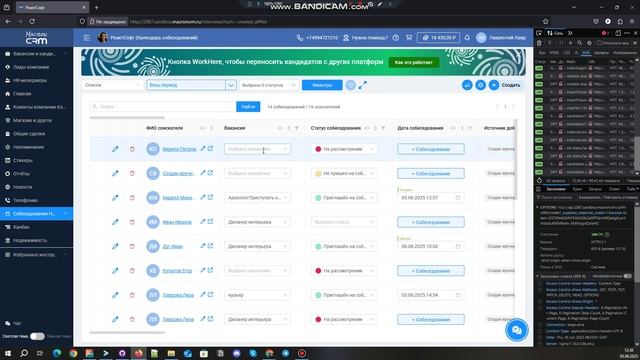
Task: Click vertical scrollbar of interviews table
Action: (516, 159)
